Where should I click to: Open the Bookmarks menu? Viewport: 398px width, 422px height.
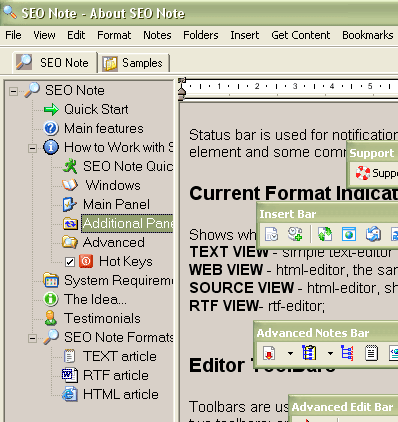(x=368, y=35)
